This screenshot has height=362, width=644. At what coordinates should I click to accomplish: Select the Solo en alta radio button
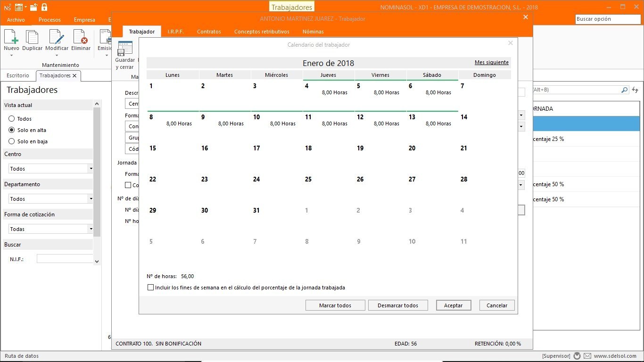coord(12,130)
